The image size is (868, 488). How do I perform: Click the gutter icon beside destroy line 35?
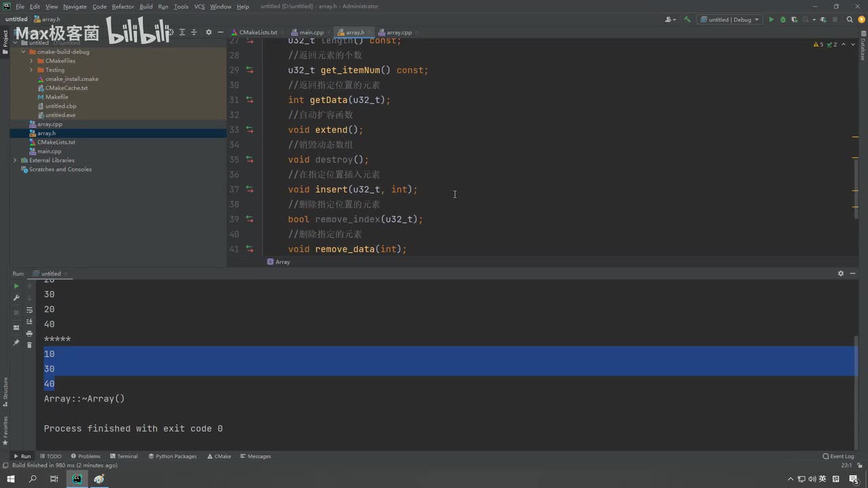250,159
